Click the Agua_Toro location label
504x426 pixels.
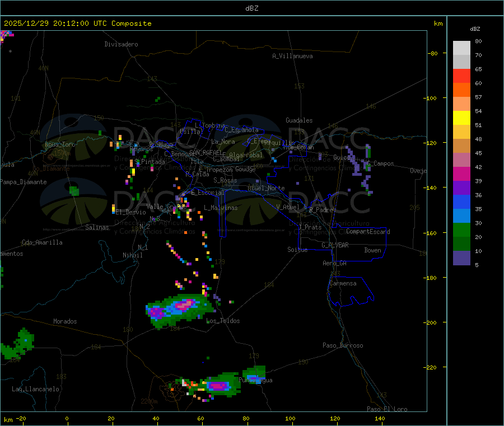point(60,144)
